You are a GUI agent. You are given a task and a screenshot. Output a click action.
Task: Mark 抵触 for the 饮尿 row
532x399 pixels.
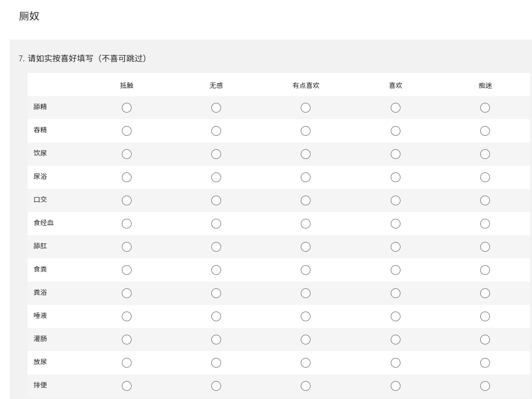point(127,154)
